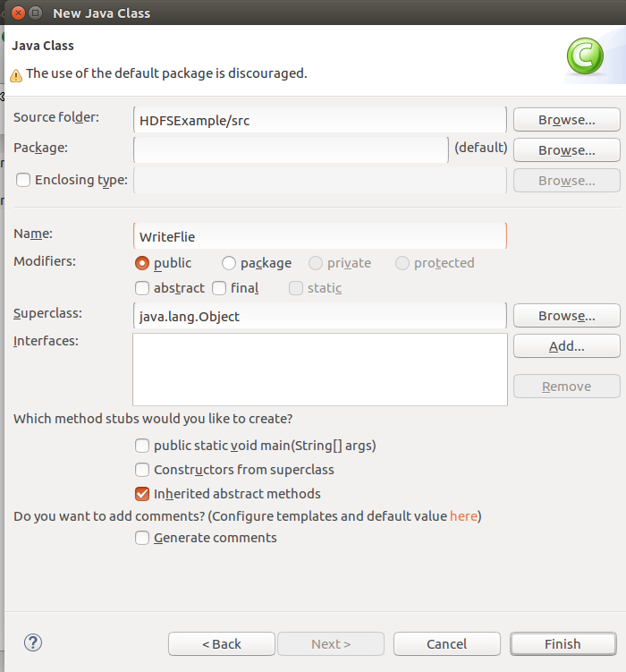626x672 pixels.
Task: Browse for a Superclass
Action: (x=566, y=316)
